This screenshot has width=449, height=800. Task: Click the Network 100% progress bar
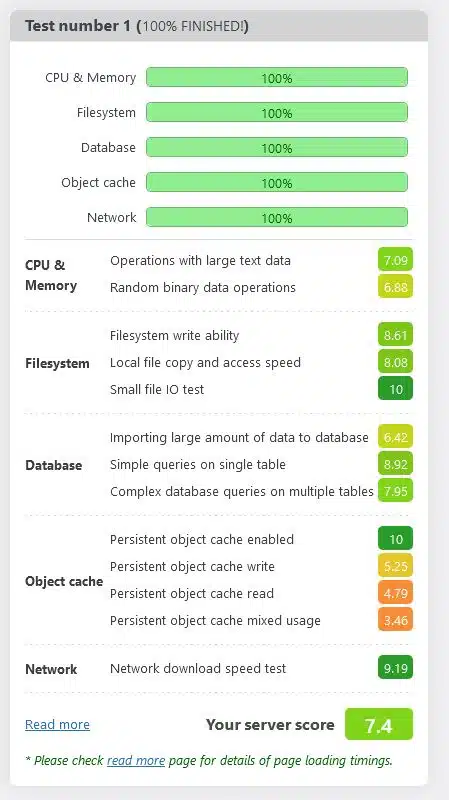coord(277,217)
